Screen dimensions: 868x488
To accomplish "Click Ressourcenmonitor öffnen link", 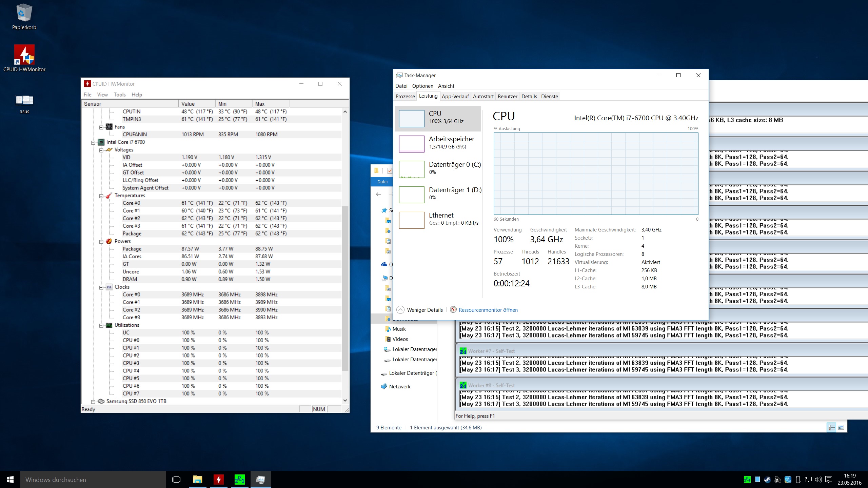I will pyautogui.click(x=488, y=310).
